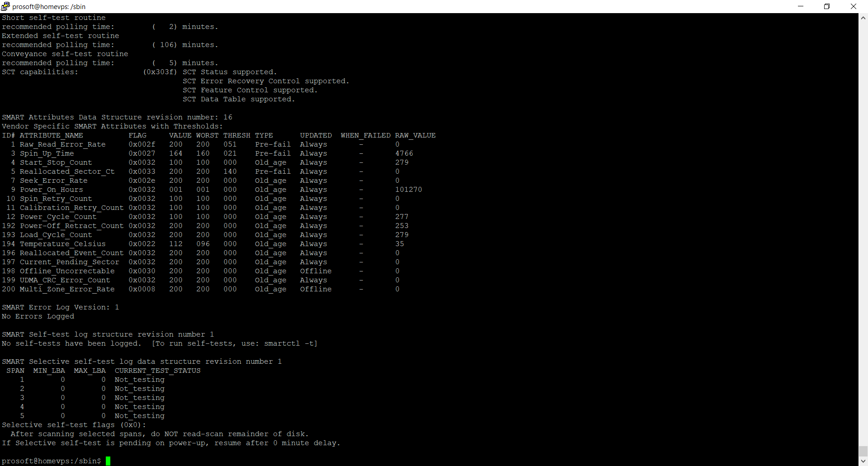Click the shell prompt 'prosoft@homevps:/sbin$'

(x=52, y=461)
